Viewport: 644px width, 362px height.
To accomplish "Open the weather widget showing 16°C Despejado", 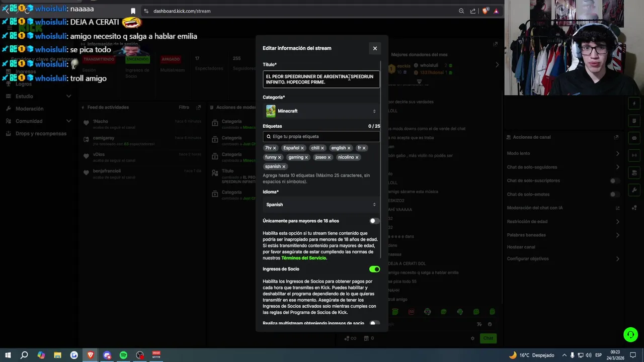I will click(531, 355).
